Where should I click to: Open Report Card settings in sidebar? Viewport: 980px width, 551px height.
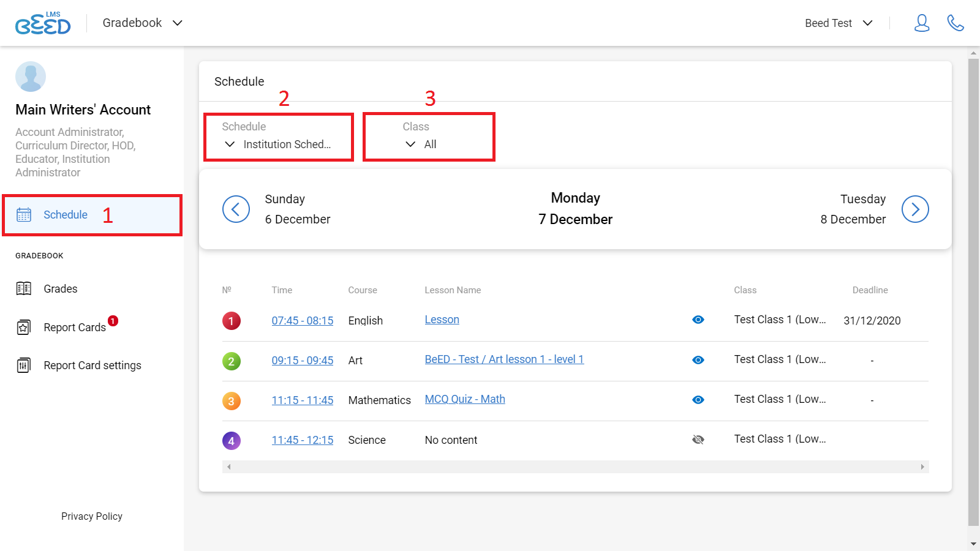pyautogui.click(x=92, y=365)
